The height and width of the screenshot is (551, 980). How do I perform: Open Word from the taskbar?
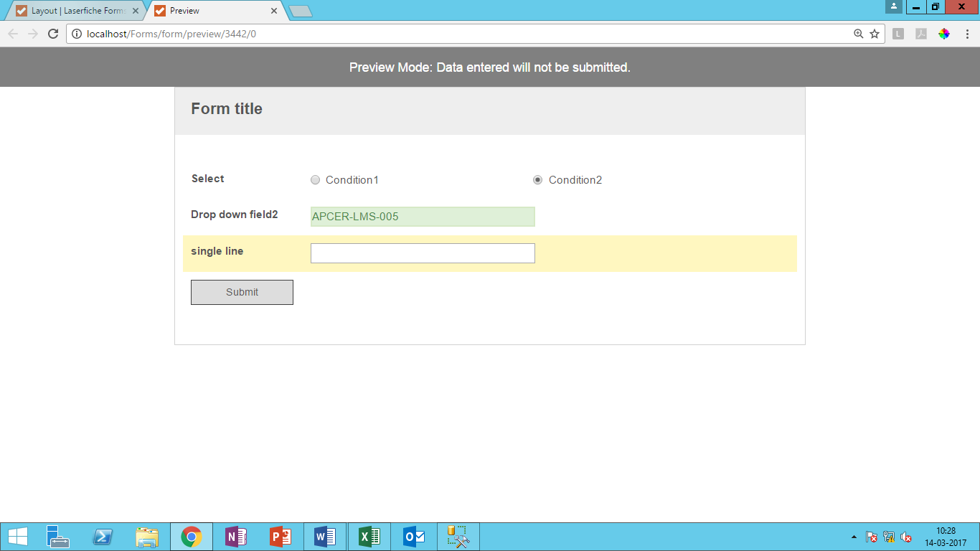(325, 537)
